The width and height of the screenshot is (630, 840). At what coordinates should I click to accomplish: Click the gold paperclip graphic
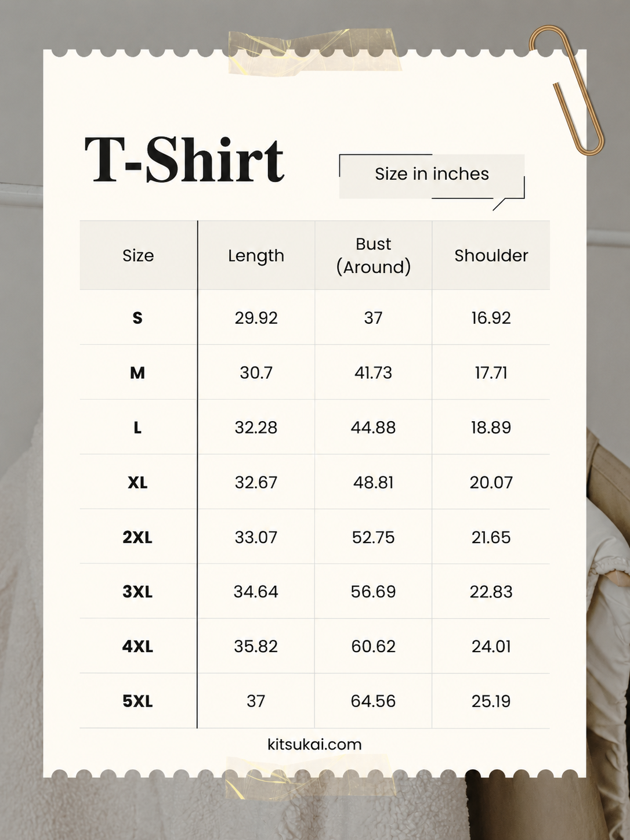566,90
